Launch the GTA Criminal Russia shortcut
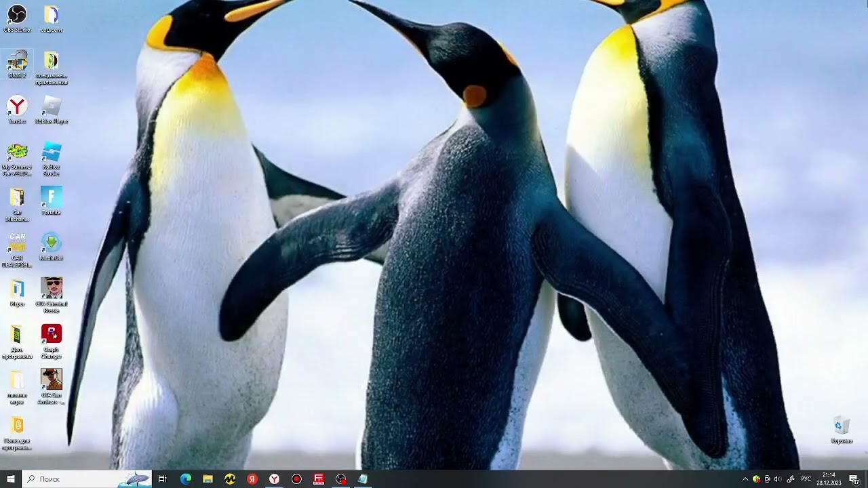This screenshot has width=868, height=488. click(x=52, y=296)
